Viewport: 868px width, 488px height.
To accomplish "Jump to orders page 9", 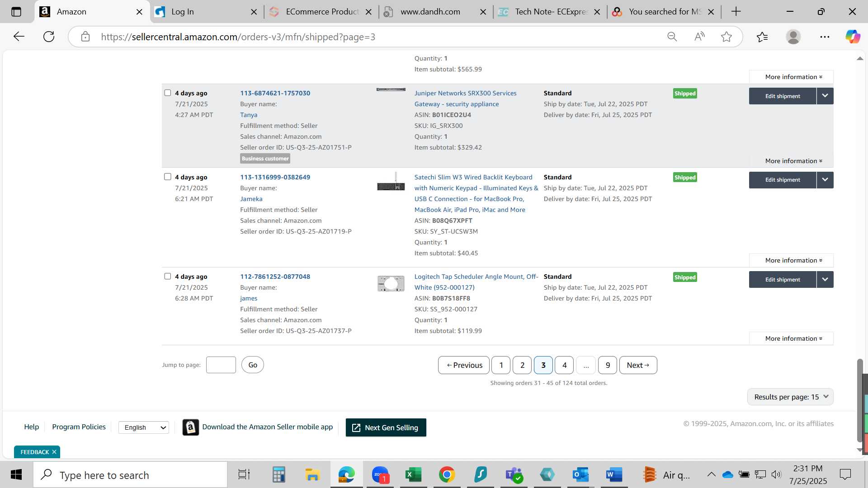I will [x=608, y=365].
